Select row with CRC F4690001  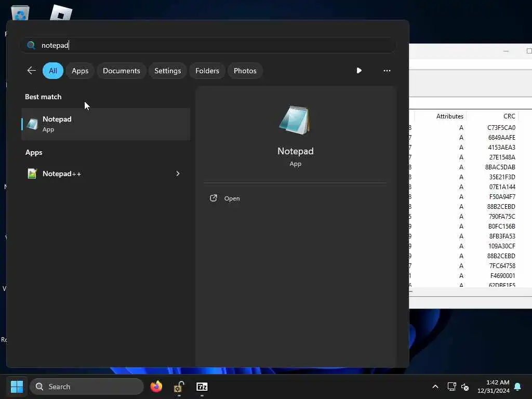pyautogui.click(x=471, y=276)
